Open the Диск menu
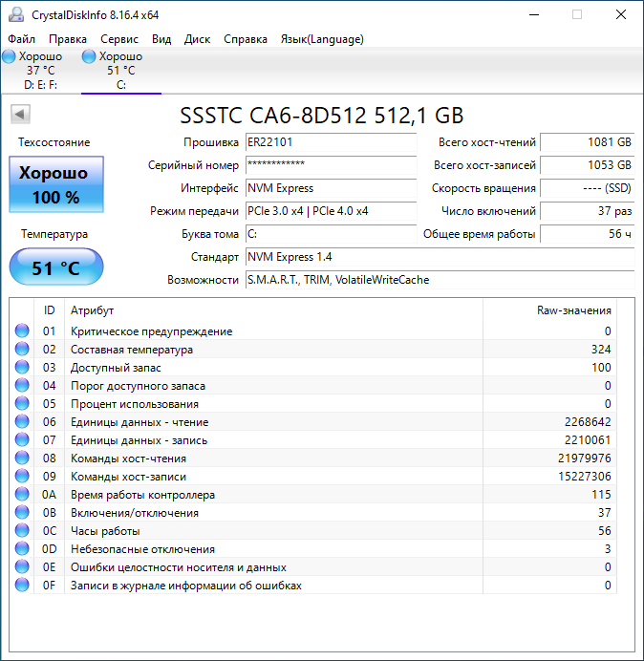Screen dimensions: 644x661 point(197,39)
